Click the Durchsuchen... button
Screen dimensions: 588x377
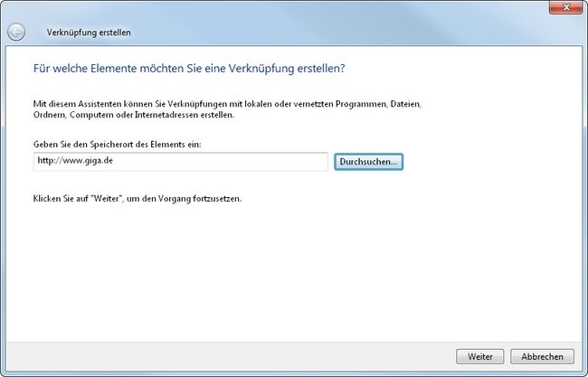click(368, 162)
